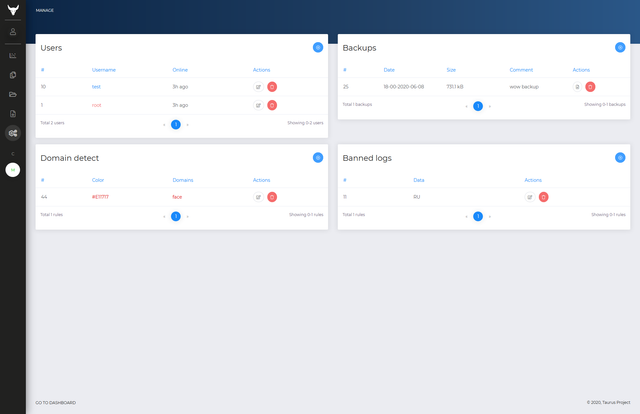Click the wow backup comment cell

pos(524,87)
